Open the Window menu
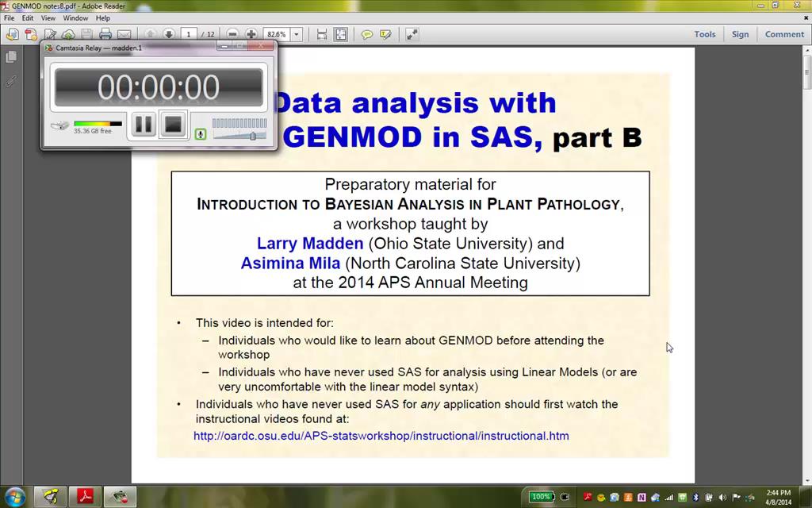Screen dimensions: 812x508 click(x=75, y=17)
